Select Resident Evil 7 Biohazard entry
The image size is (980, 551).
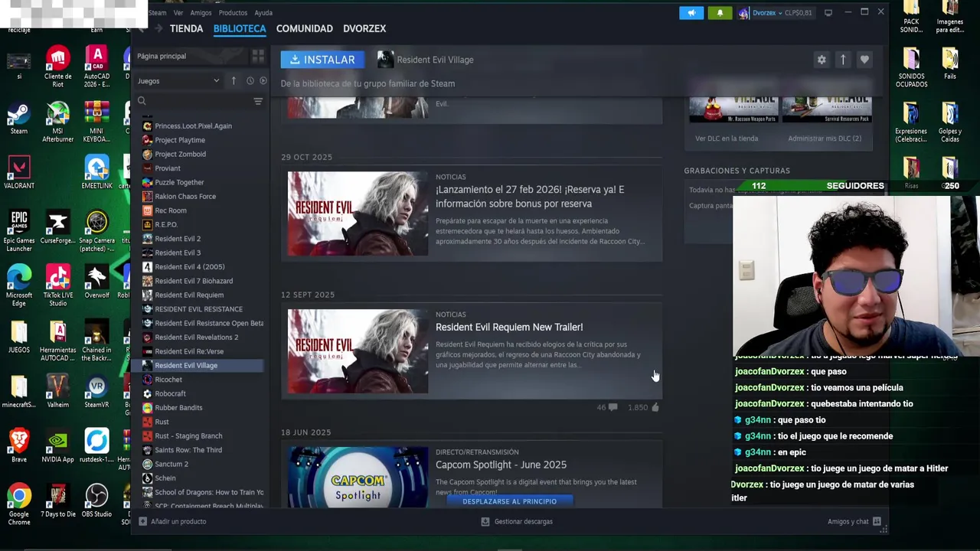click(194, 281)
